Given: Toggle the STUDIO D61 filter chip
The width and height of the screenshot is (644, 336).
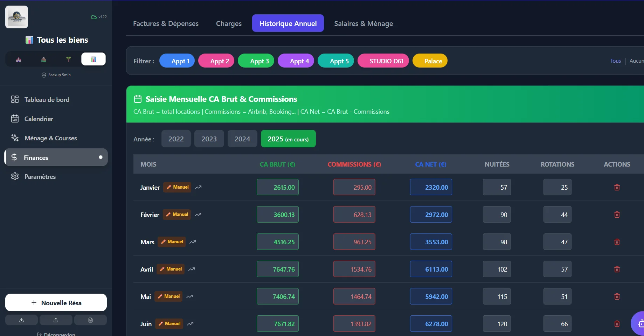Looking at the screenshot, I should click(x=383, y=61).
